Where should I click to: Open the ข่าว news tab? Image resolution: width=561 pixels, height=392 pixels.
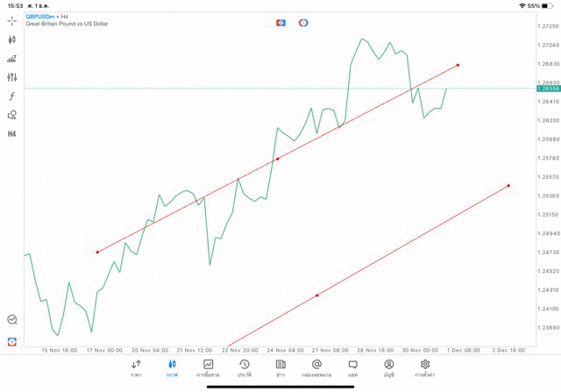[280, 367]
